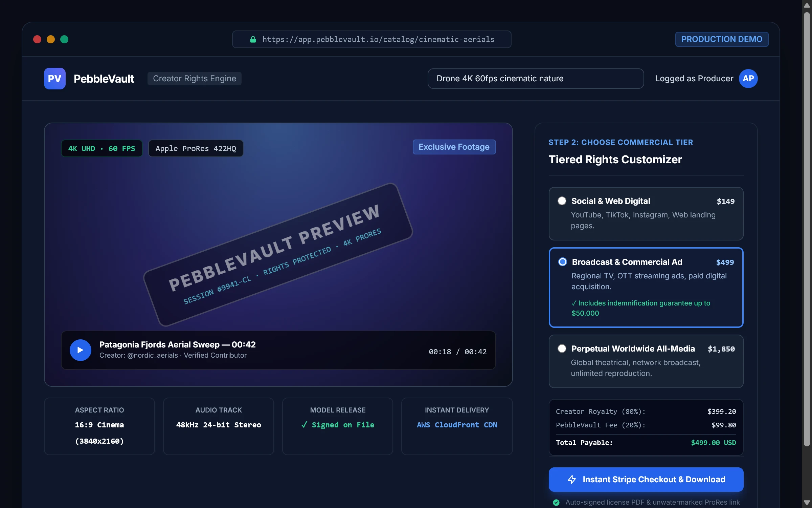Image resolution: width=812 pixels, height=508 pixels.
Task: Click the page scrollbar's down arrow
Action: coord(807,503)
